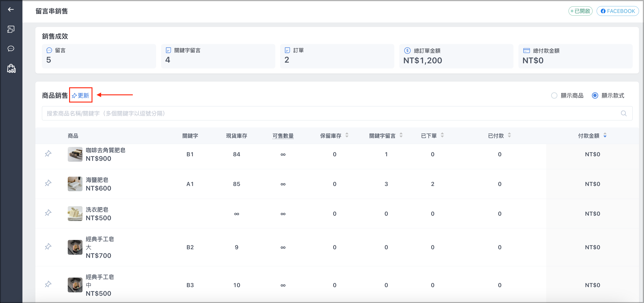Open the shopping bag sales icon in sidebar
Viewport: 644px width, 303px height.
(11, 68)
